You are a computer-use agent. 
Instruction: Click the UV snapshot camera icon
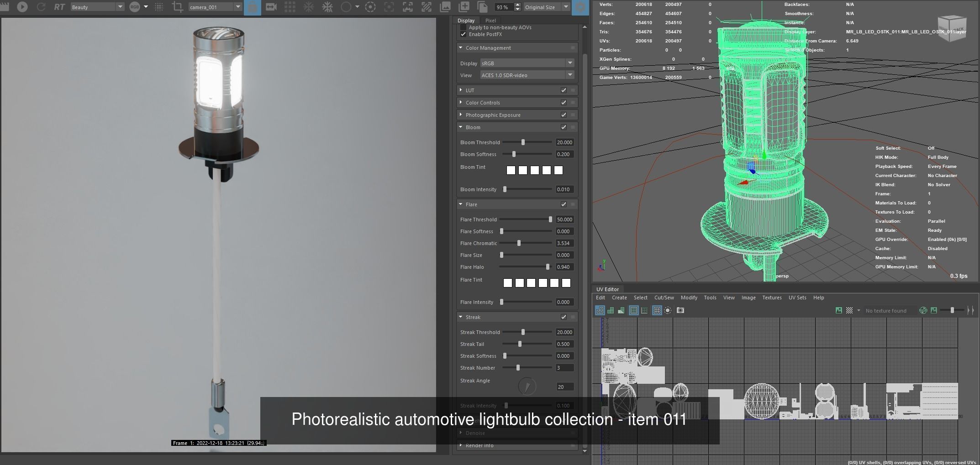coord(680,310)
